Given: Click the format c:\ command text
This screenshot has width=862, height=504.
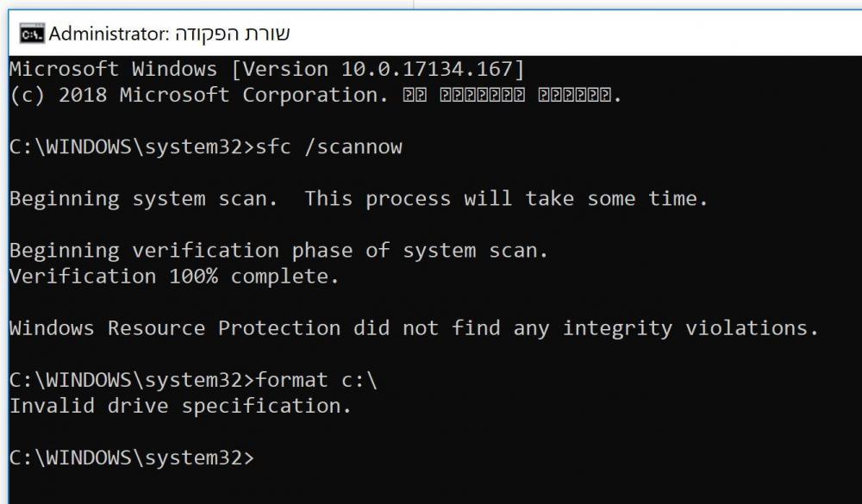Looking at the screenshot, I should [316, 380].
